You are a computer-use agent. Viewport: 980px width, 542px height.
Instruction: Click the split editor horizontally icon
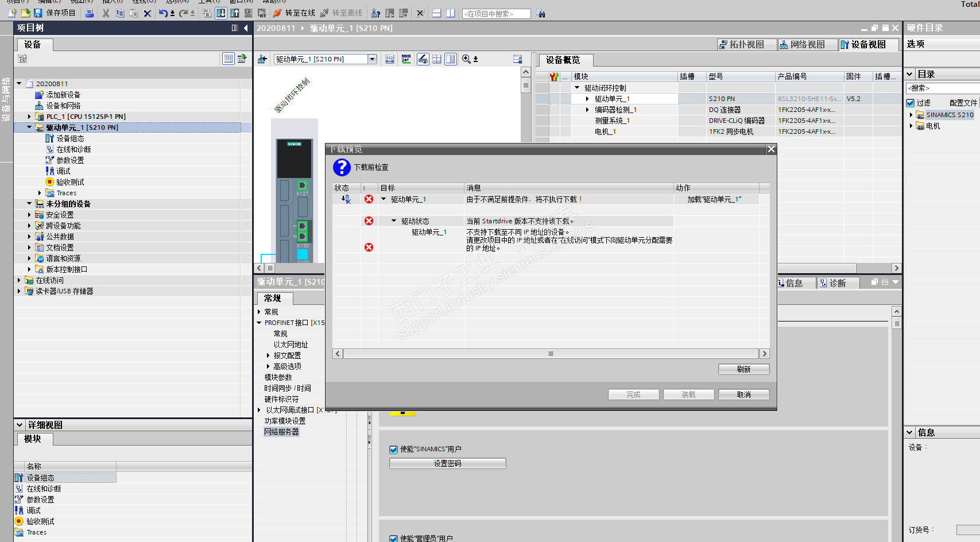click(x=437, y=13)
